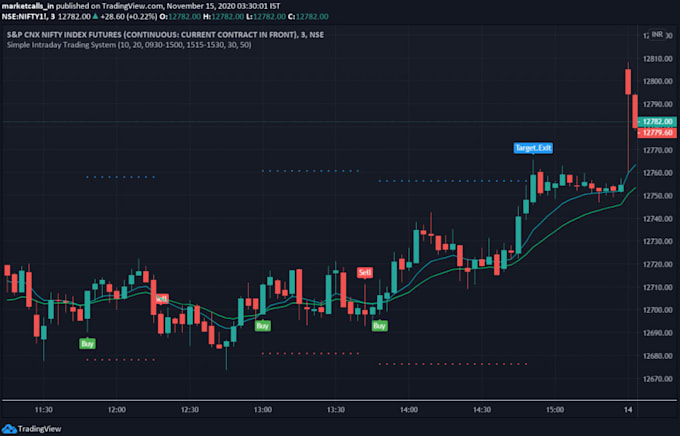Click the Buy label before 12:00
The height and width of the screenshot is (436, 680).
[87, 344]
